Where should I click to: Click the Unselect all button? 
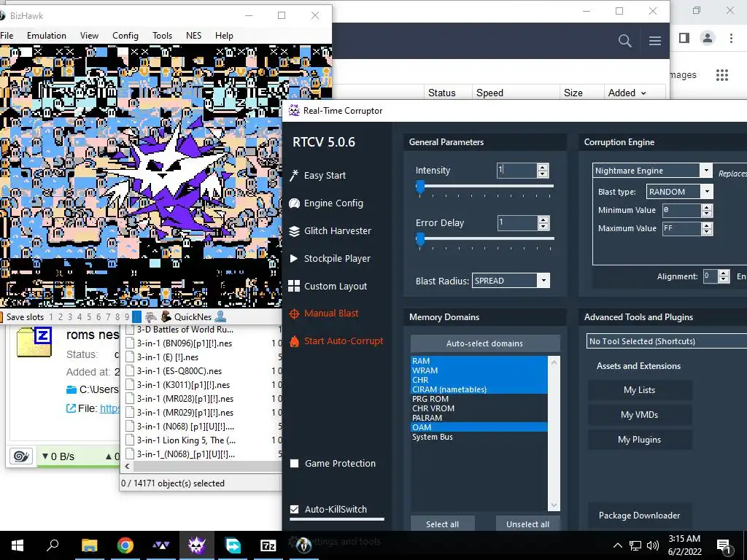coord(528,524)
